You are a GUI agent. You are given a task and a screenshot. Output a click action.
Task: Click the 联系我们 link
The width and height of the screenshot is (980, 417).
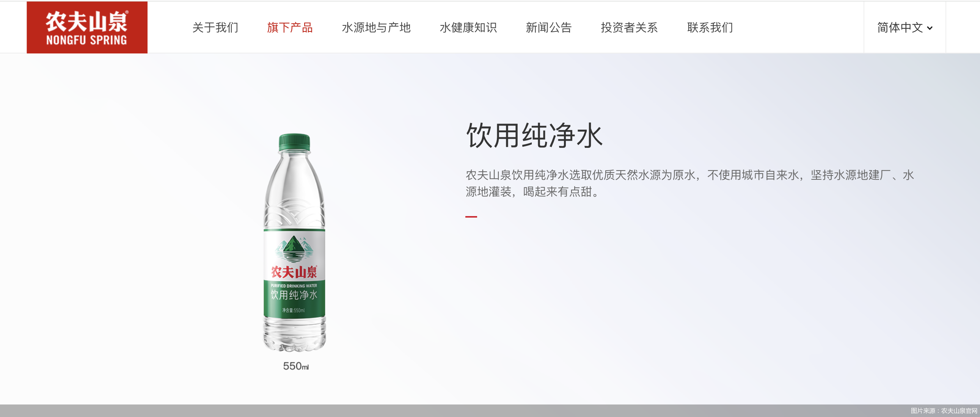[x=710, y=27]
